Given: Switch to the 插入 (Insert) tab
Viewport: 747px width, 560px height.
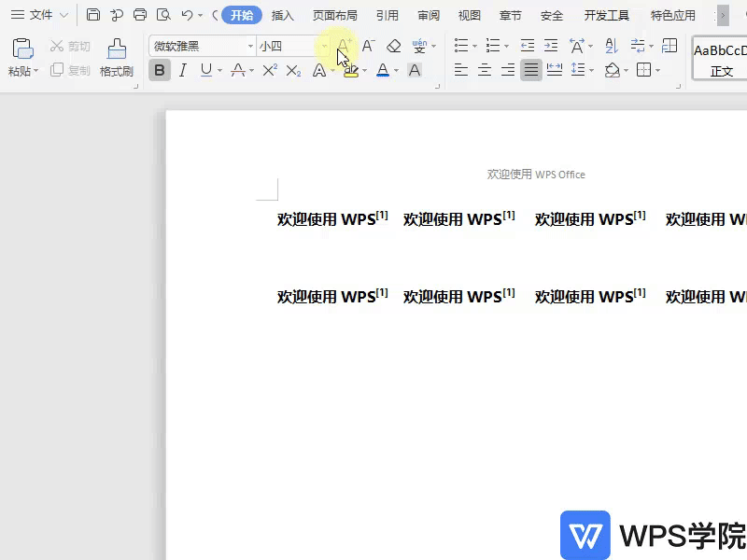Looking at the screenshot, I should coord(283,15).
